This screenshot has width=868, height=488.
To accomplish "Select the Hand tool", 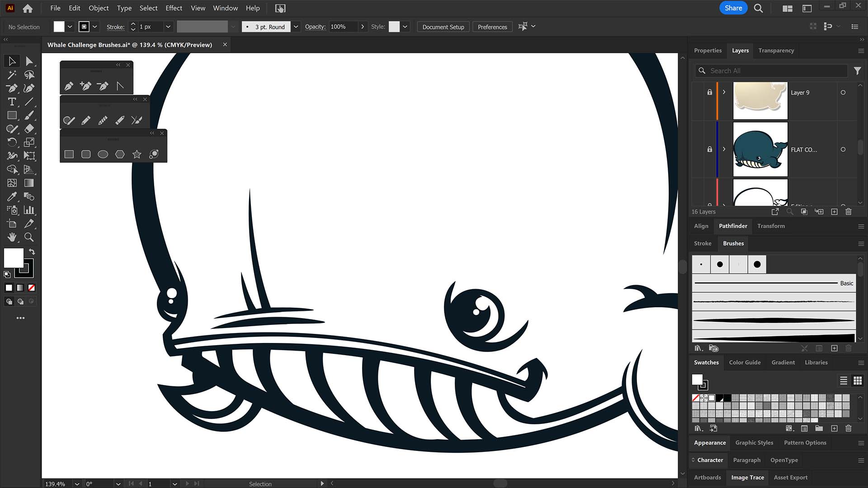I will (12, 237).
